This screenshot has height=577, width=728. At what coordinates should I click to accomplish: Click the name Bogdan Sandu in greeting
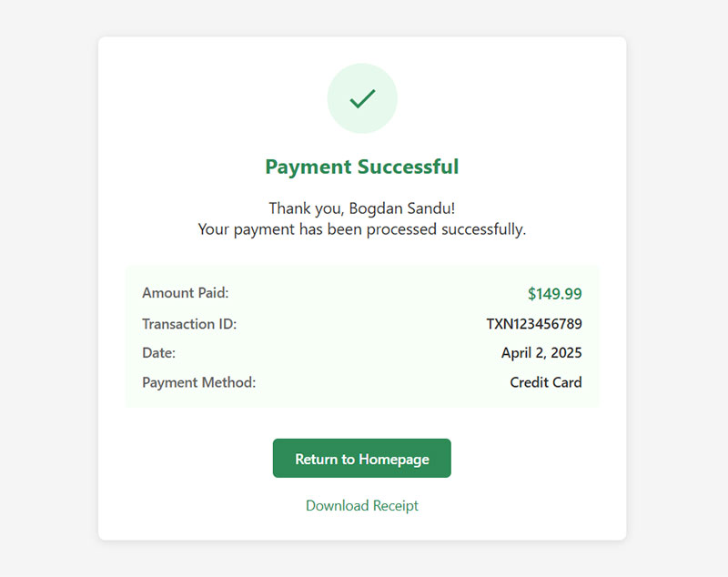pos(399,208)
